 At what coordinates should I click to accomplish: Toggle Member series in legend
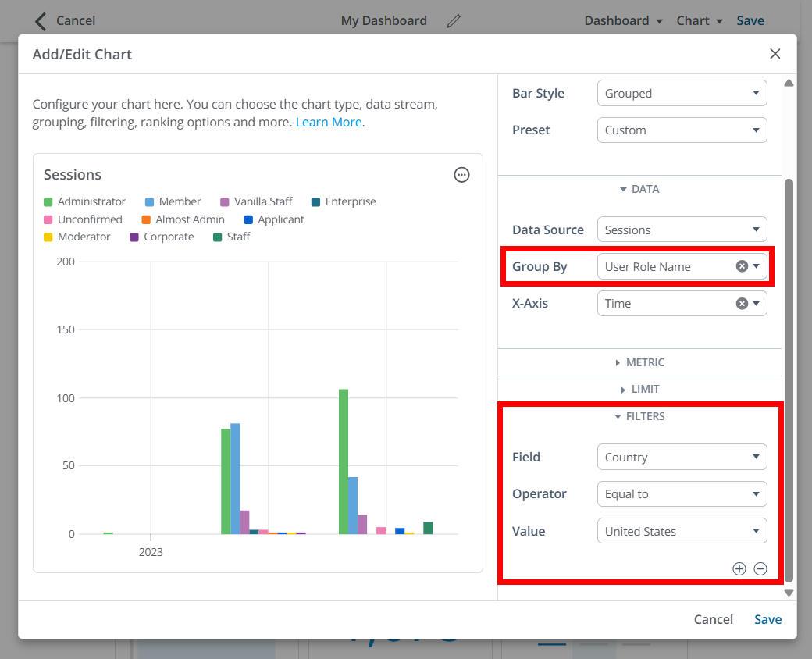(173, 201)
